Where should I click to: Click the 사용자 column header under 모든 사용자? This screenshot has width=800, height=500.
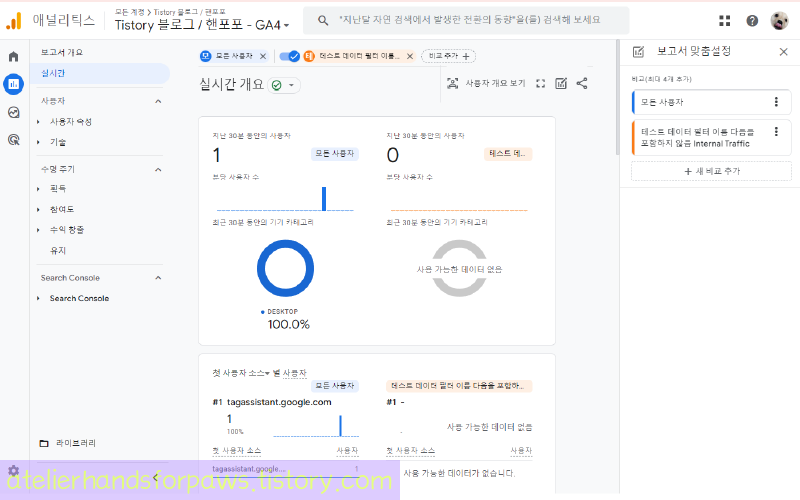click(x=347, y=451)
